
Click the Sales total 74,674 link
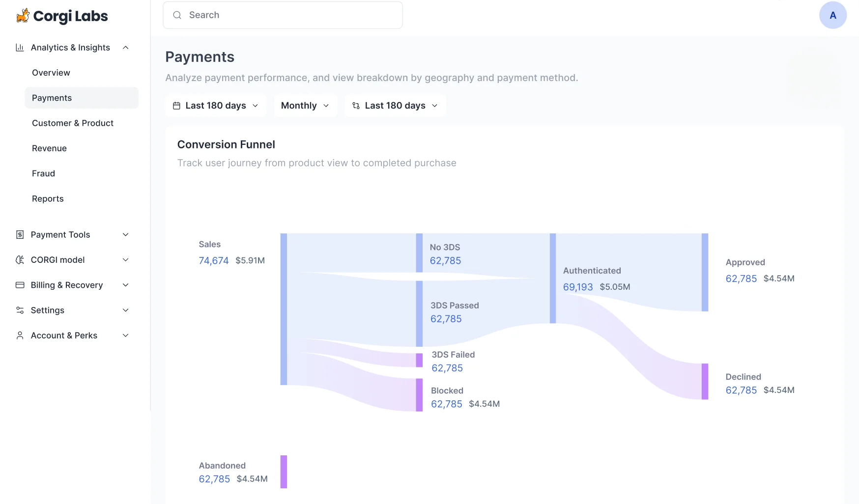coord(213,260)
